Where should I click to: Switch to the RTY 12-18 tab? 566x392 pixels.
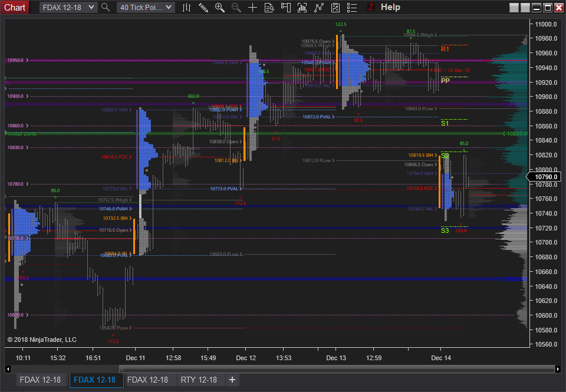coord(199,380)
